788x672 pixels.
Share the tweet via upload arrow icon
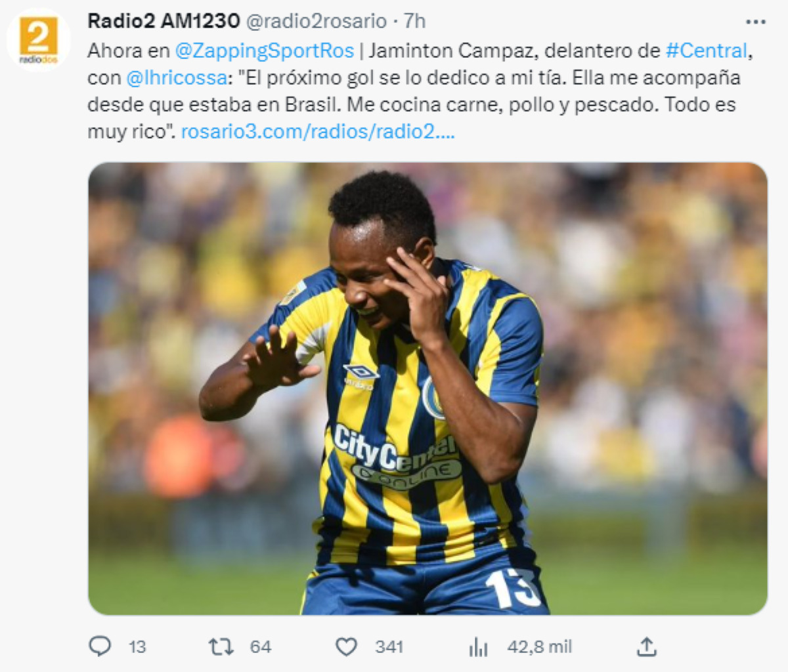tap(647, 647)
